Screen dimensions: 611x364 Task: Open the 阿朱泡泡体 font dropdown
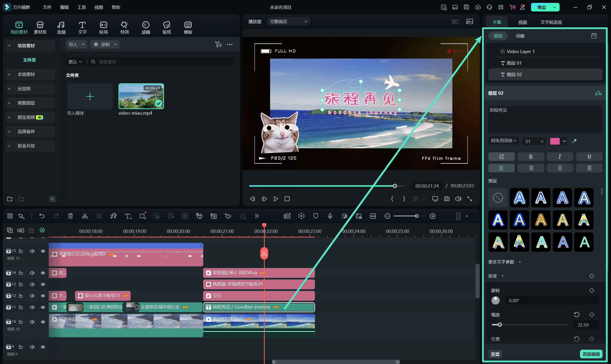point(503,141)
